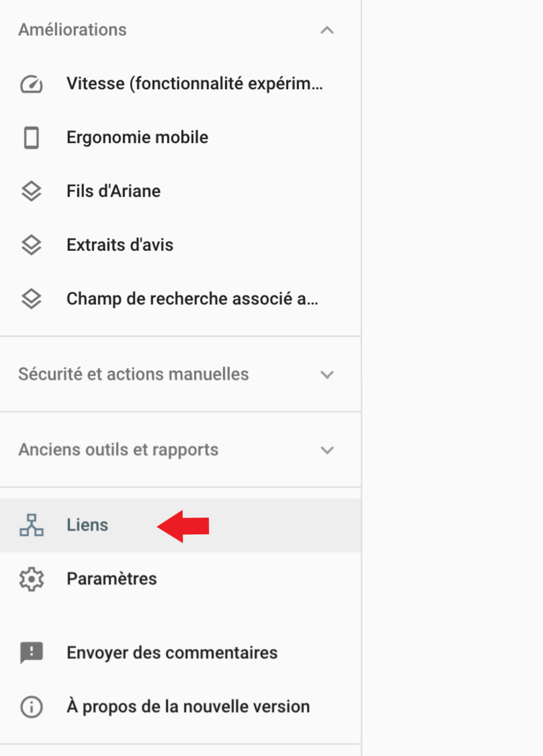543x756 pixels.
Task: Select Ergonomie mobile from the sidebar
Action: (137, 137)
